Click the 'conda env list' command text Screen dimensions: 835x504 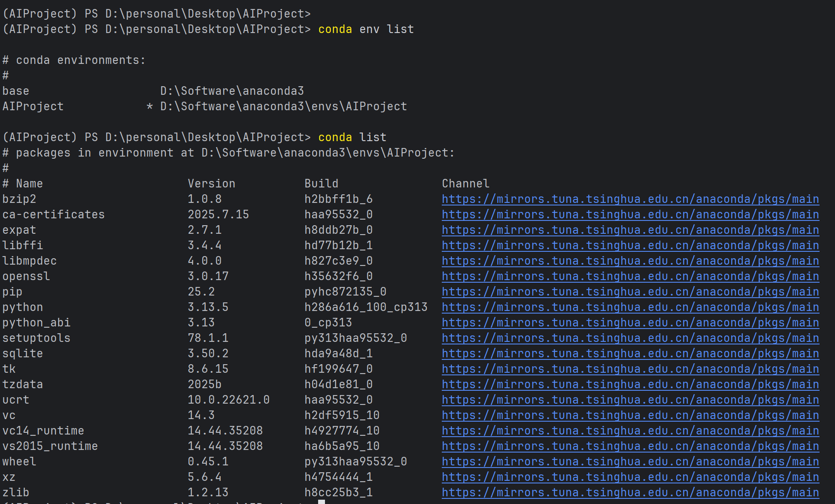366,29
